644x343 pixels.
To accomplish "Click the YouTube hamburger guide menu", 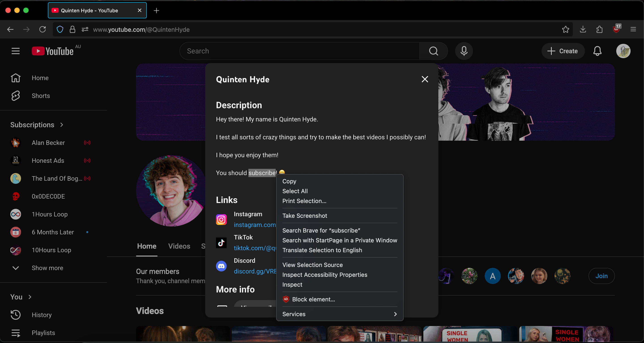I will pos(15,51).
